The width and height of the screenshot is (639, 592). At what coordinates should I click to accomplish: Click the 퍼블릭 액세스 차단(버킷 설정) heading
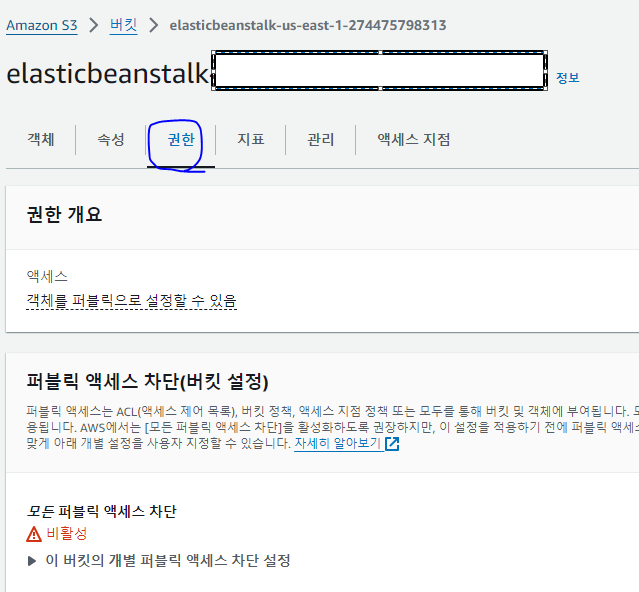tap(147, 381)
